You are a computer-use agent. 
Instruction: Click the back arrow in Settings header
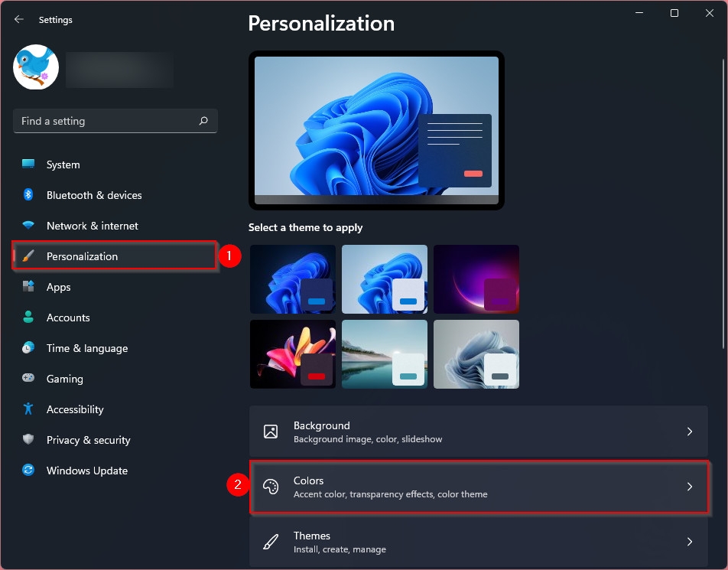click(19, 20)
